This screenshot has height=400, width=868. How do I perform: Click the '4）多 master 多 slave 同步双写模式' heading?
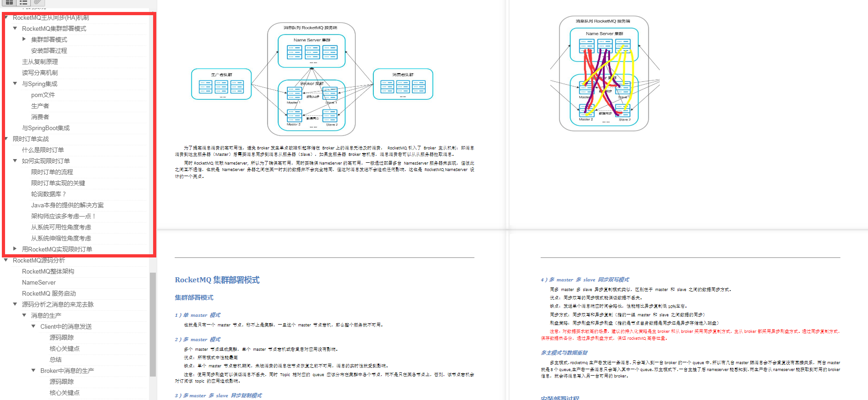[585, 280]
